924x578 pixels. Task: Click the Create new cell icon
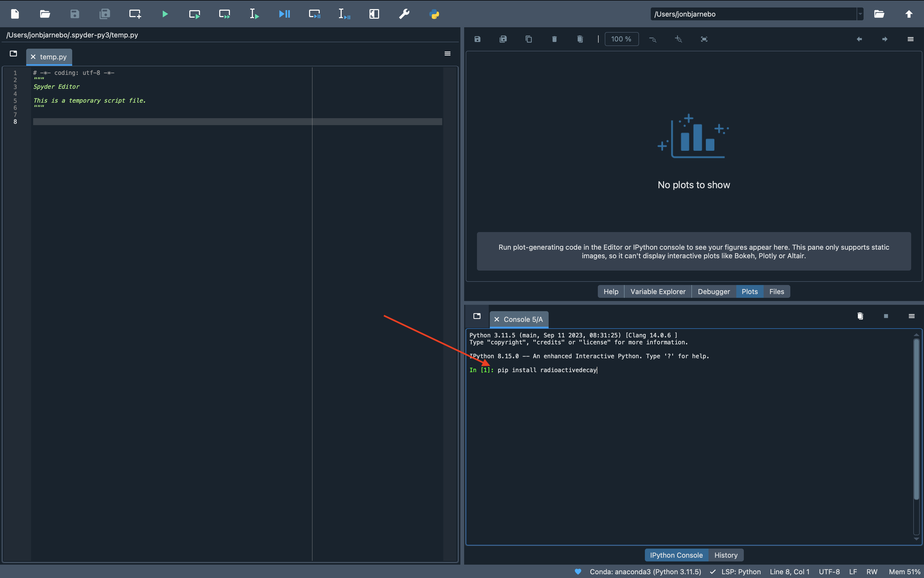[135, 14]
